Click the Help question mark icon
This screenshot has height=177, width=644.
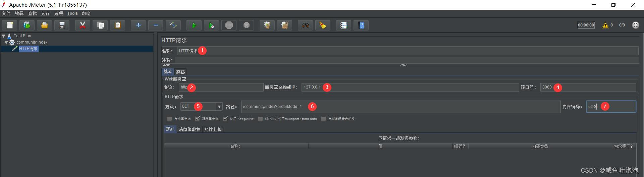(x=361, y=25)
